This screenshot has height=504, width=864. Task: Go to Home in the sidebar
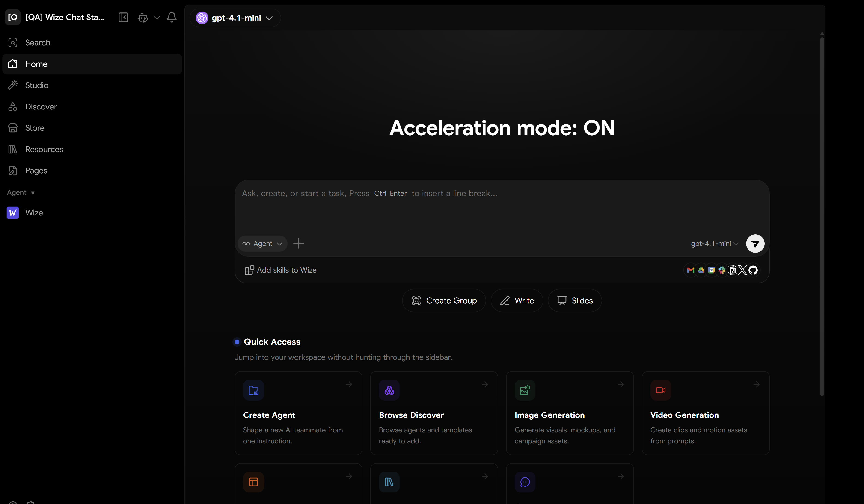(92, 64)
